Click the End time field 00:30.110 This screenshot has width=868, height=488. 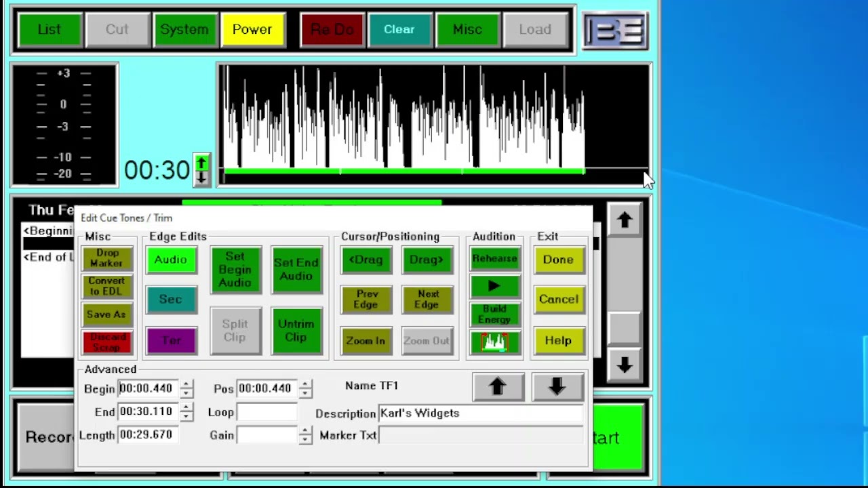[x=149, y=411]
